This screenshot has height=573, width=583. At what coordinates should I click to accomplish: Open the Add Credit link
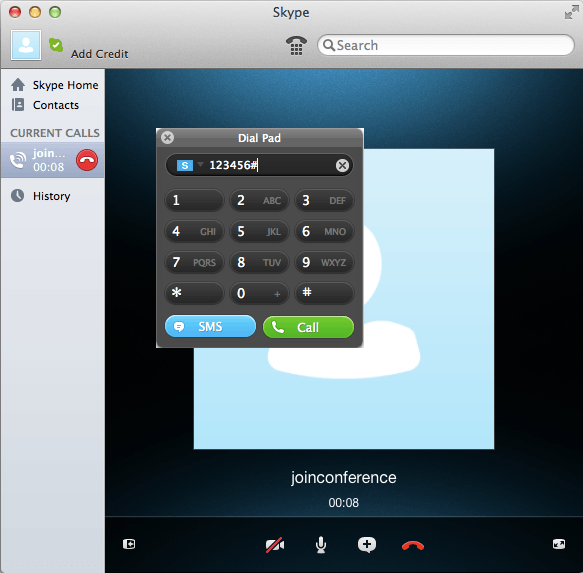[100, 54]
